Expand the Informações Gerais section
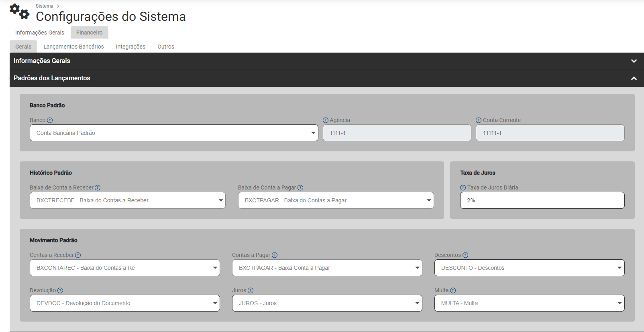This screenshot has height=332, width=644. point(634,61)
